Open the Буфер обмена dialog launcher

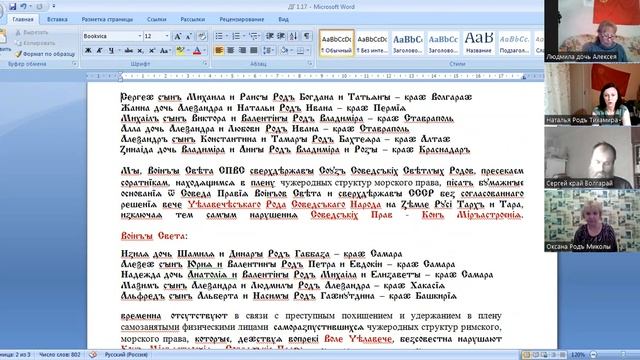74,64
